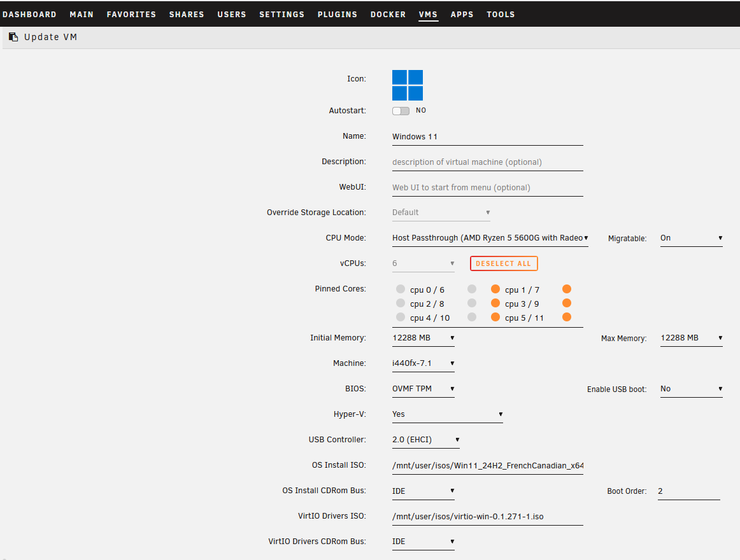
Task: Click the VM Name text field
Action: coord(487,137)
